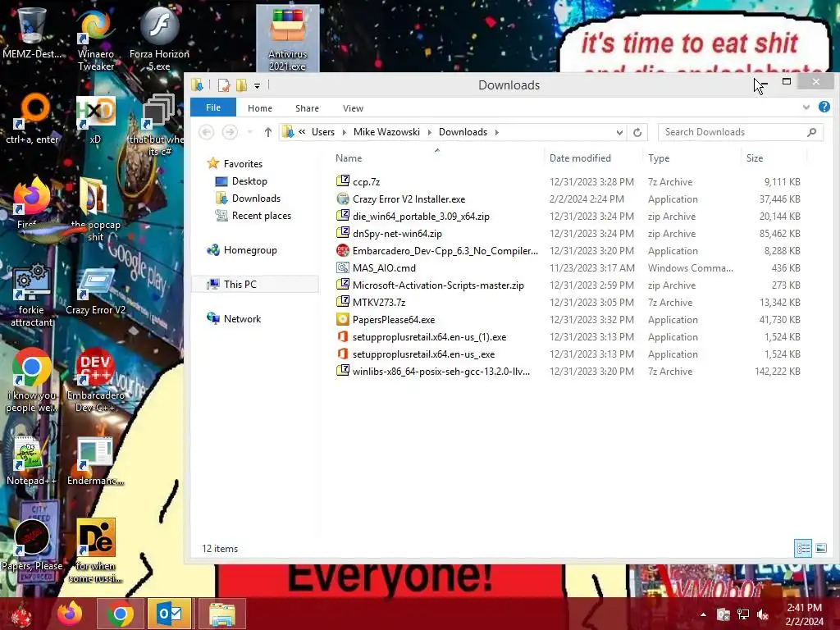The height and width of the screenshot is (630, 840).
Task: Select Antivirus 2021.exe desktop icon
Action: (288, 39)
